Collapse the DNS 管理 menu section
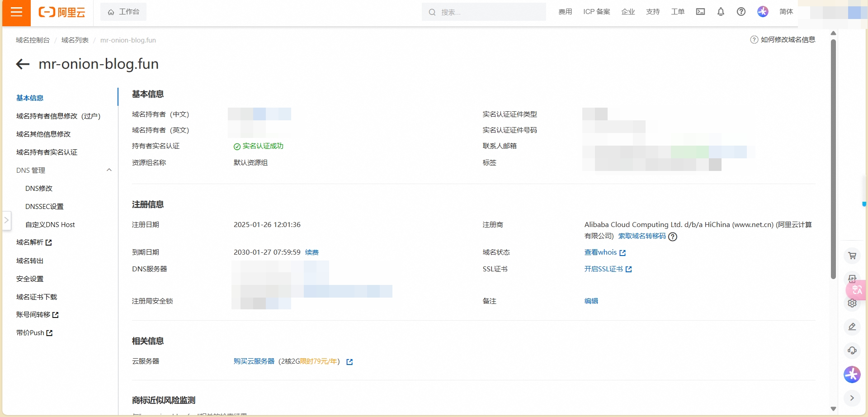Image resolution: width=868 pixels, height=417 pixels. [109, 170]
